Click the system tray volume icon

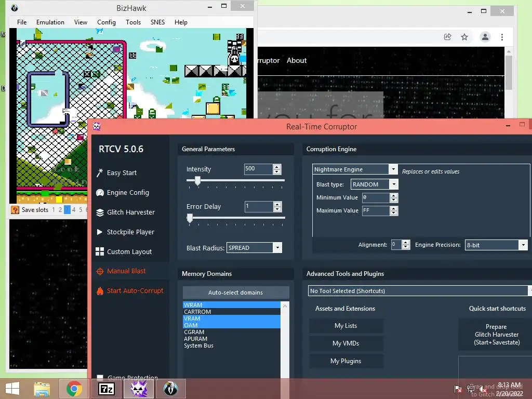point(483,390)
